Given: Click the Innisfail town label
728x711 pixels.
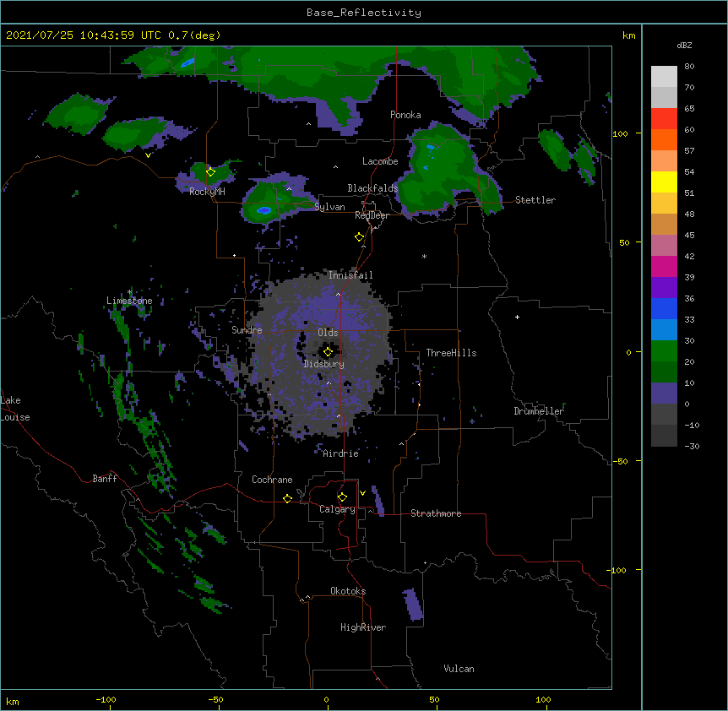Looking at the screenshot, I should pos(350,275).
